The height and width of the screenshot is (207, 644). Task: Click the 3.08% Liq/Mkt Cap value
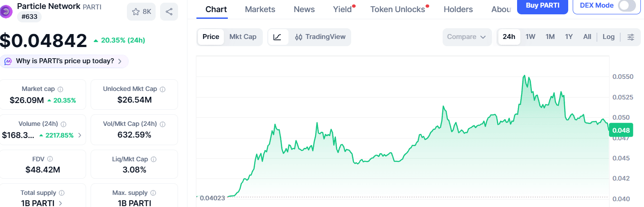coord(135,170)
